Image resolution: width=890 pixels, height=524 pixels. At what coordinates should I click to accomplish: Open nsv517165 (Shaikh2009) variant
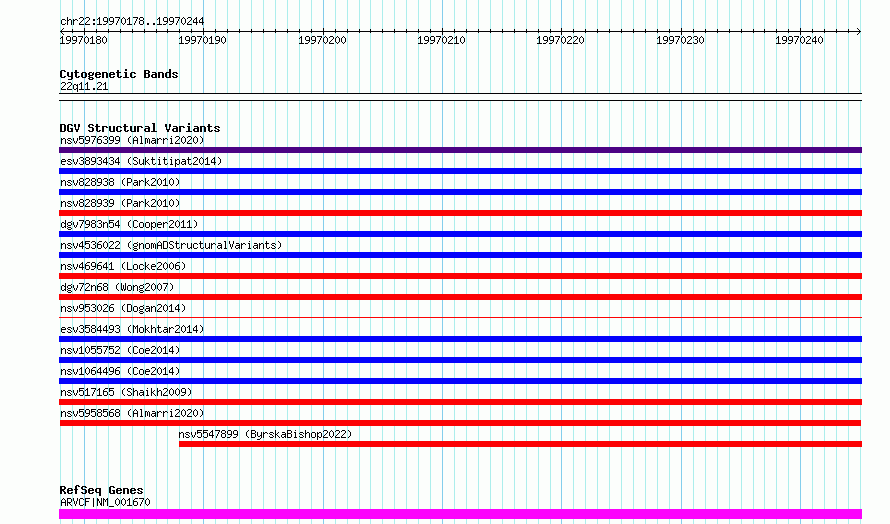pyautogui.click(x=126, y=392)
